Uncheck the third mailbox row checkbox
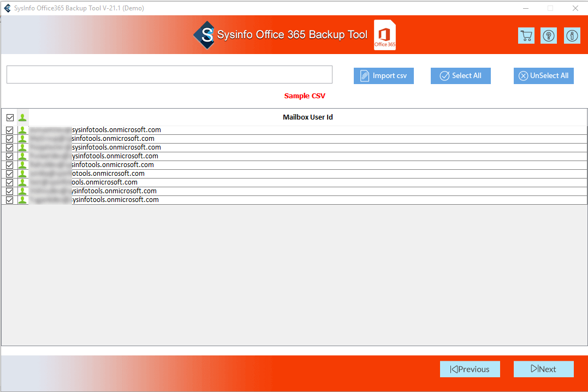 (10, 147)
